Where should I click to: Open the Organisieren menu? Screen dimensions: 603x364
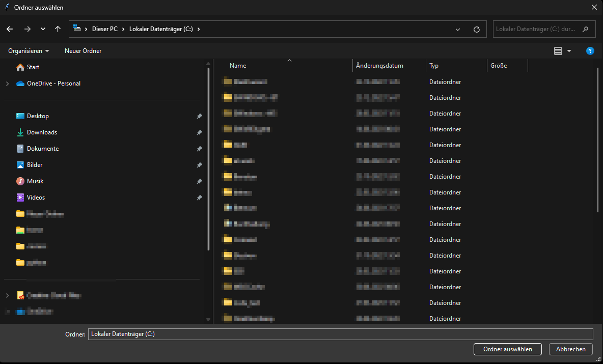tap(29, 51)
